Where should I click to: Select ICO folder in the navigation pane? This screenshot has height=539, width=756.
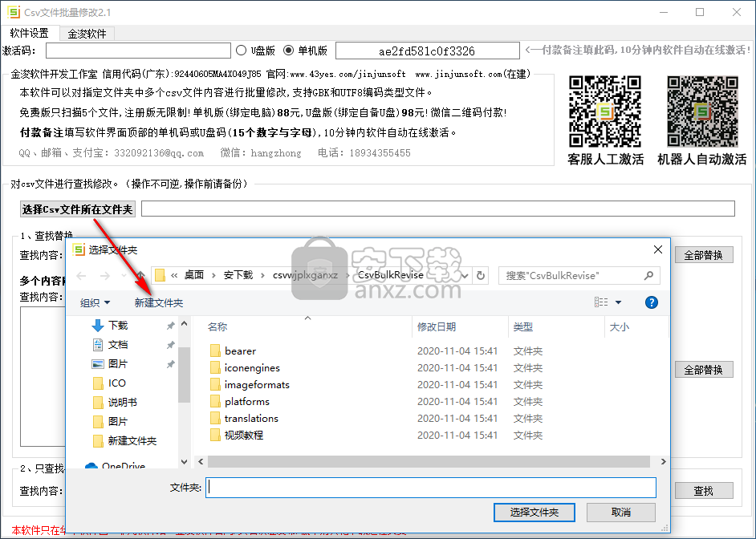tap(116, 383)
